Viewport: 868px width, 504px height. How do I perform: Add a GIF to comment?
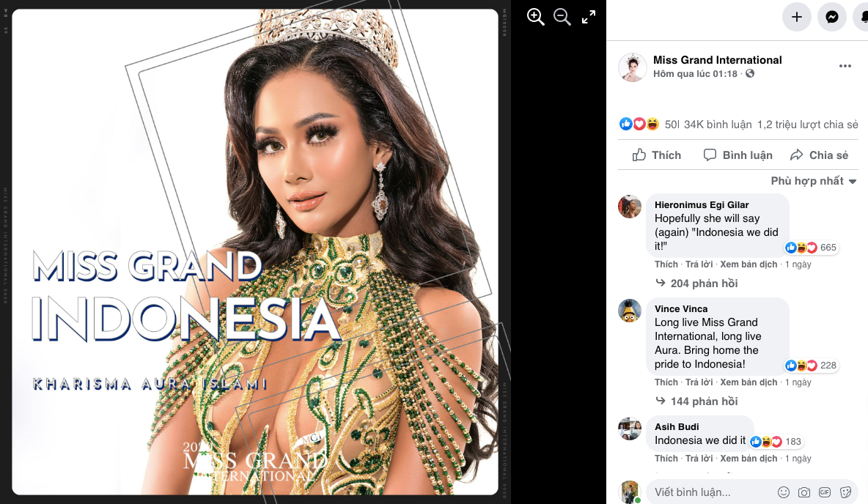tap(825, 492)
